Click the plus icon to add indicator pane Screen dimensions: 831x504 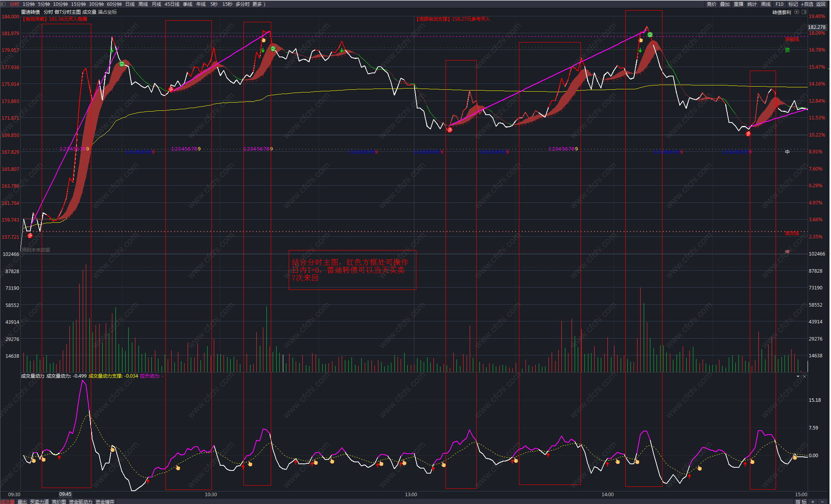point(813,501)
